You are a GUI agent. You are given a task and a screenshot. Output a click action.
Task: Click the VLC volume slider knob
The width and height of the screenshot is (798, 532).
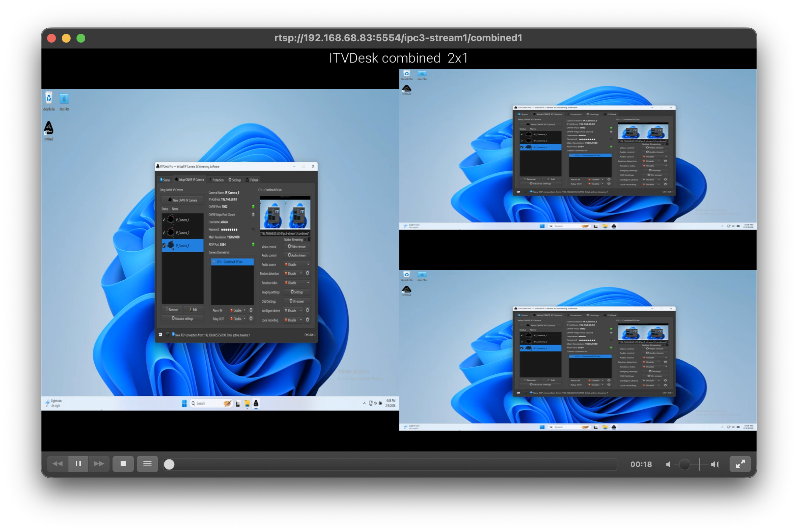tap(684, 464)
